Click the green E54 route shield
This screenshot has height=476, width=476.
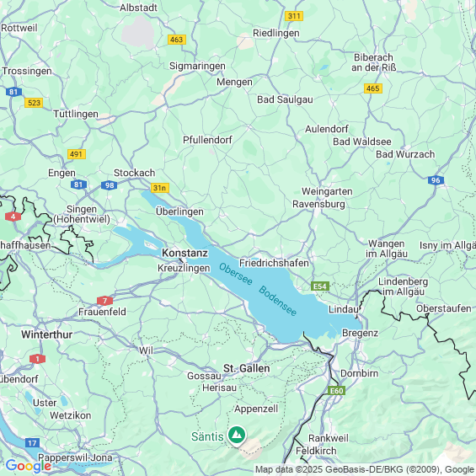320,286
